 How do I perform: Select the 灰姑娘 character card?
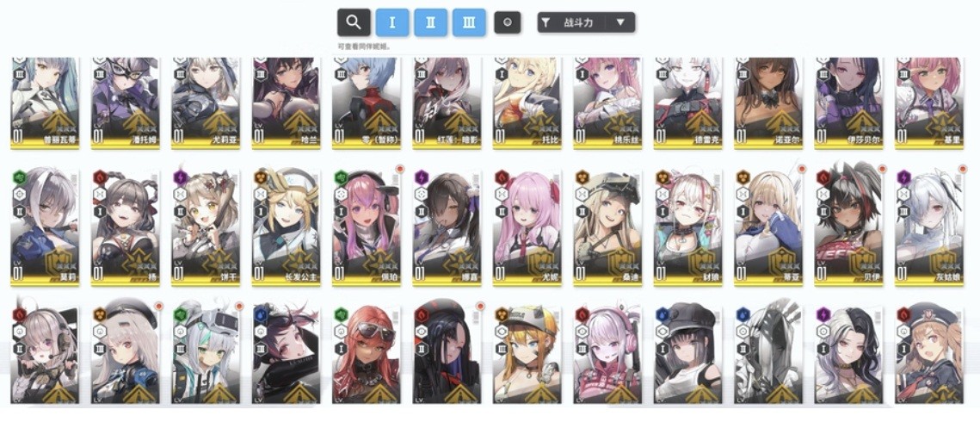(928, 227)
